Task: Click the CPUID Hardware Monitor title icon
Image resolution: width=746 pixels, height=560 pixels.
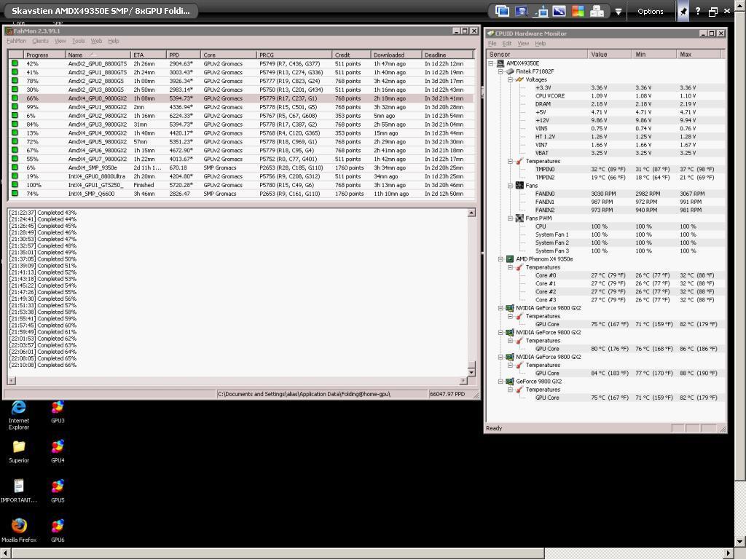Action: [490, 33]
